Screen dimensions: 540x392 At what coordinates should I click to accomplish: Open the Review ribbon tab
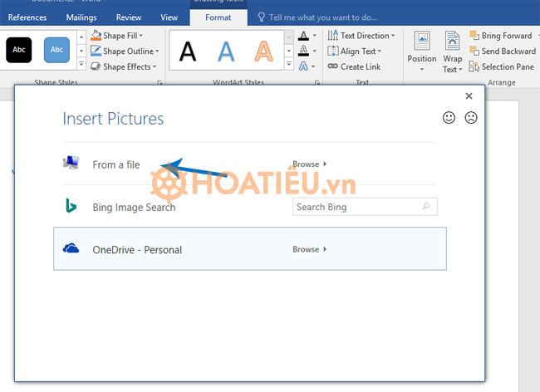click(x=128, y=17)
